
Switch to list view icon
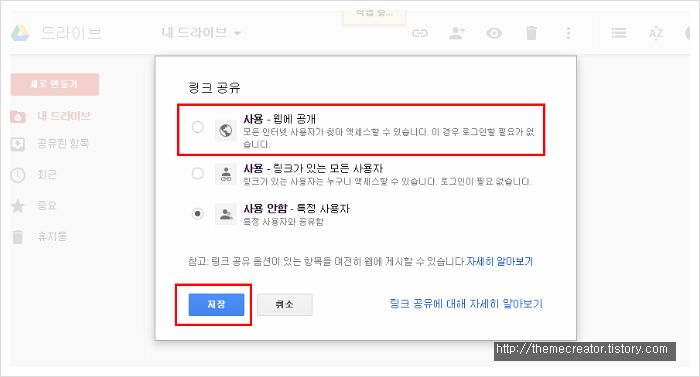[618, 33]
